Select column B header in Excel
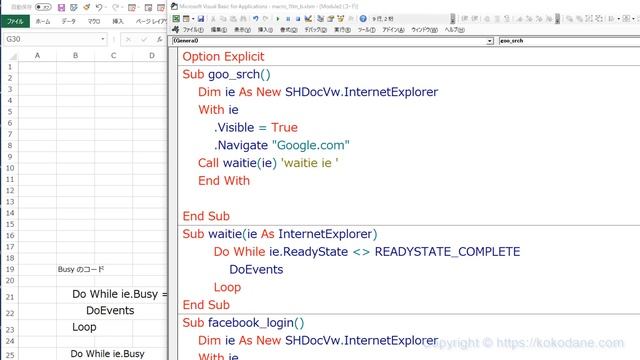The height and width of the screenshot is (360, 640). point(76,56)
